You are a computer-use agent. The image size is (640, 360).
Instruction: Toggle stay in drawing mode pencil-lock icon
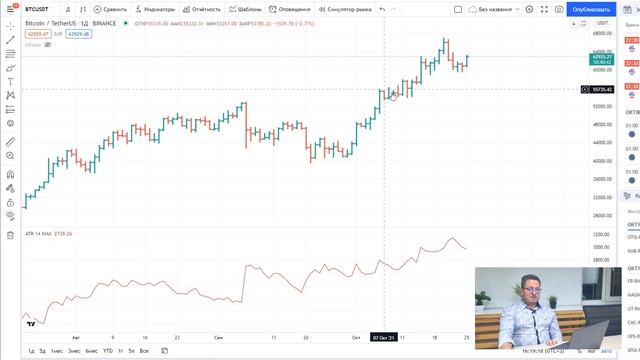(11, 188)
